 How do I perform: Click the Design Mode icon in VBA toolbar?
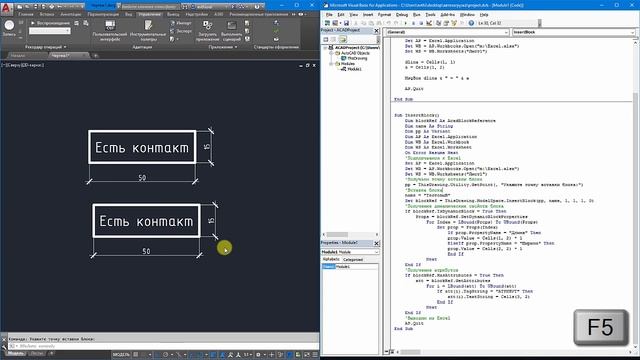point(429,23)
